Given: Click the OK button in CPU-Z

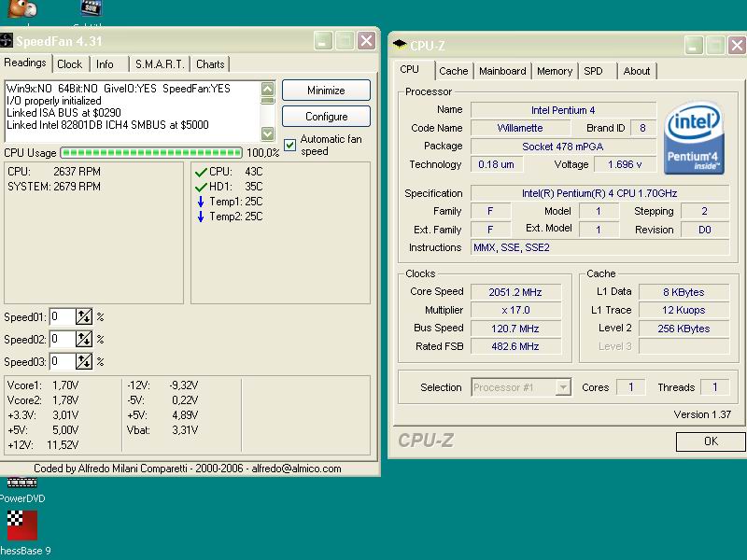Looking at the screenshot, I should pyautogui.click(x=711, y=441).
